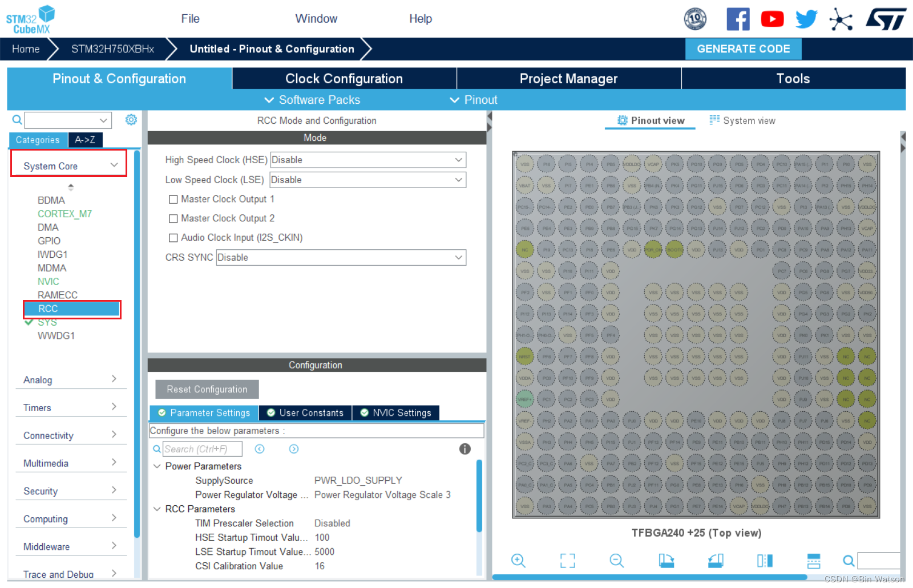Switch to the Clock Configuration tab

tap(344, 79)
